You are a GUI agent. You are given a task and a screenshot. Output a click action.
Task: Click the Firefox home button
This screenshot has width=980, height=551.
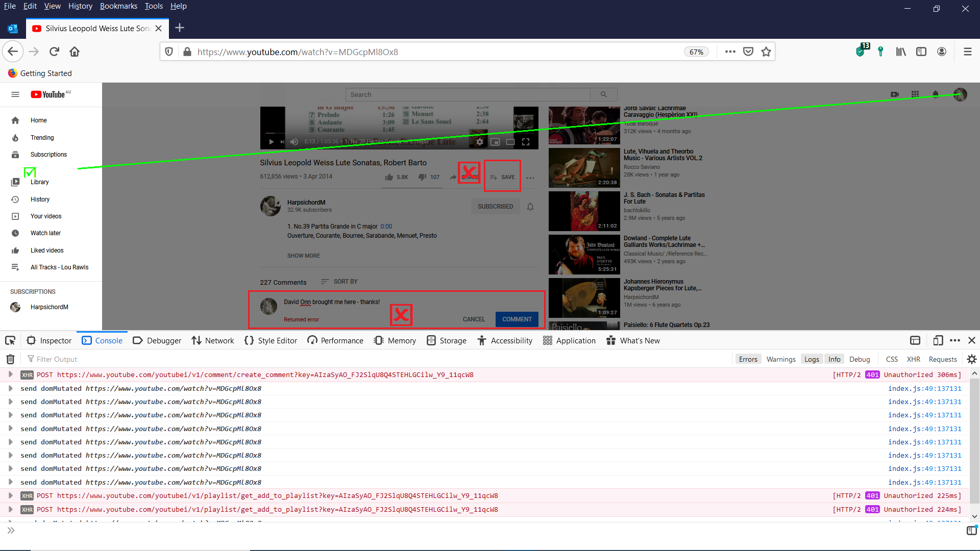(75, 52)
